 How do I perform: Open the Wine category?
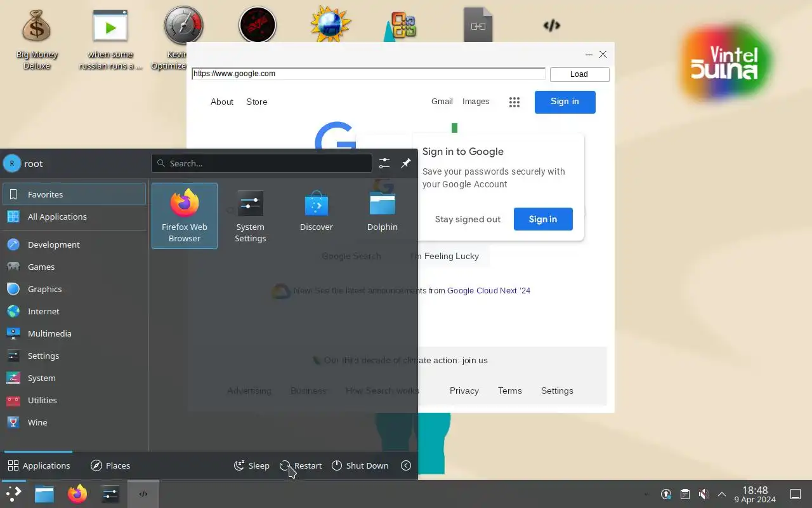point(74,422)
